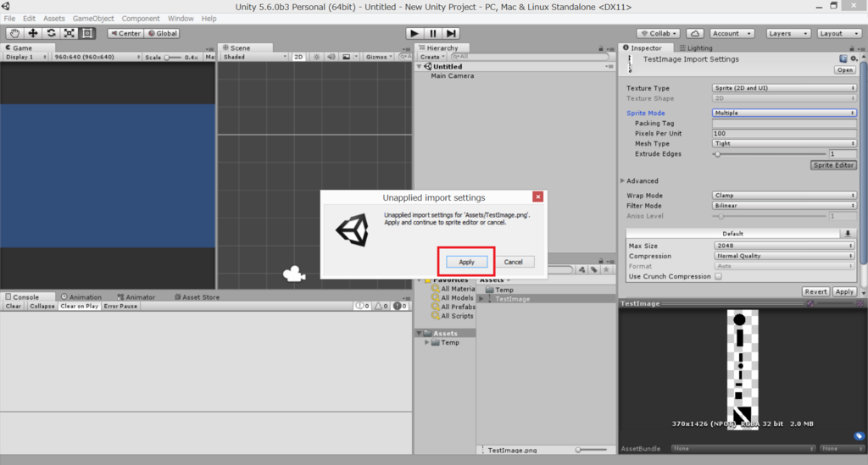Start Play mode
Screen dimensions: 868x465
tap(414, 33)
